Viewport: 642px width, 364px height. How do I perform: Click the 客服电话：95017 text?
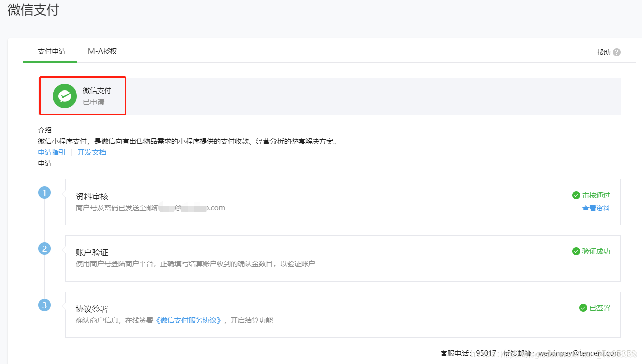469,353
